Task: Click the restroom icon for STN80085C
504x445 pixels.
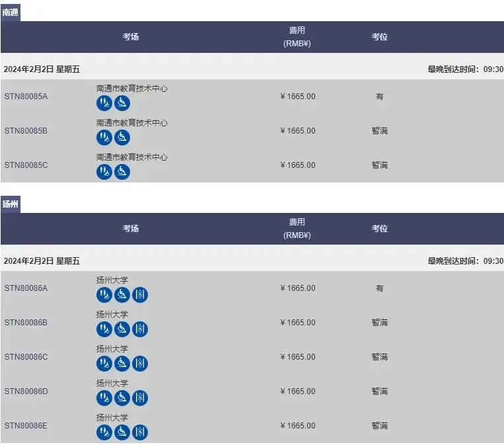Action: pyautogui.click(x=104, y=172)
